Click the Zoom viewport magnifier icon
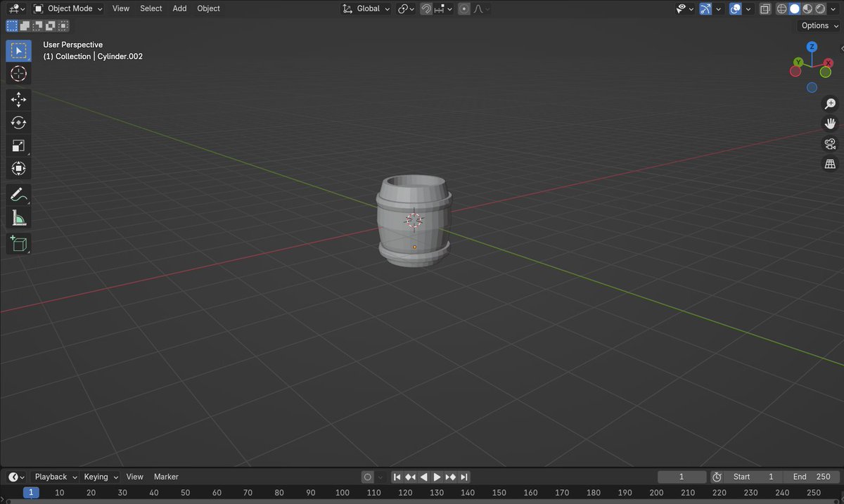 (x=830, y=103)
